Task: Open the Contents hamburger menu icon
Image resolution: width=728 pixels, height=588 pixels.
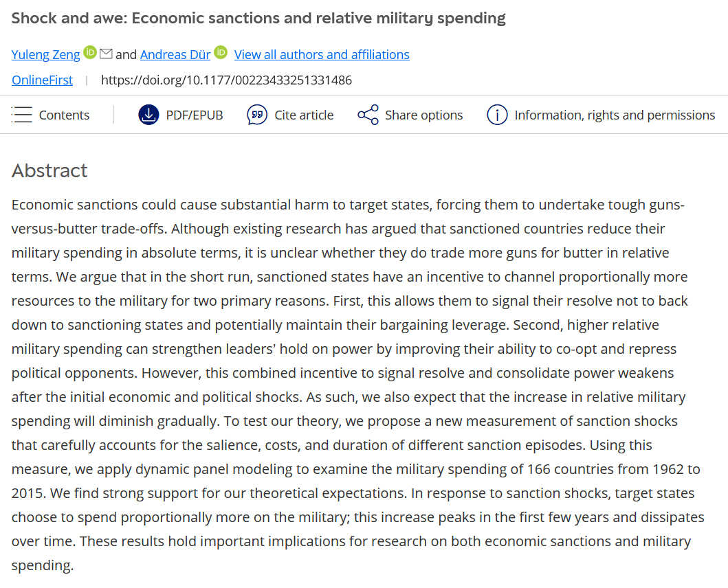Action: pos(22,115)
